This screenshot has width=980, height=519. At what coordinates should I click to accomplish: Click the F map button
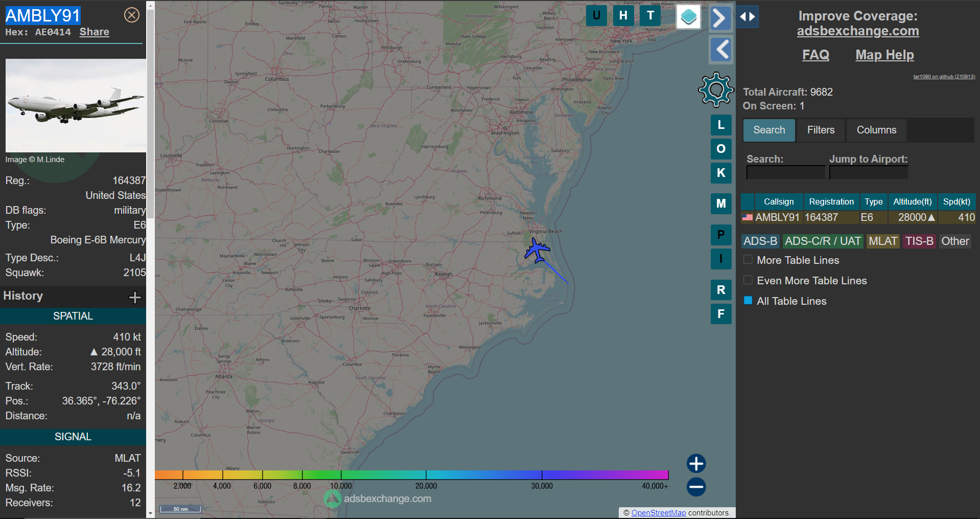click(721, 314)
